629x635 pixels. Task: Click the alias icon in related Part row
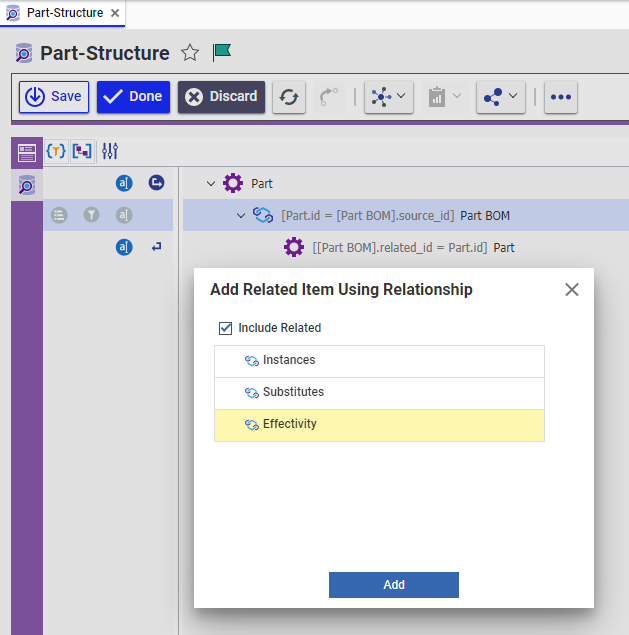pyautogui.click(x=124, y=247)
